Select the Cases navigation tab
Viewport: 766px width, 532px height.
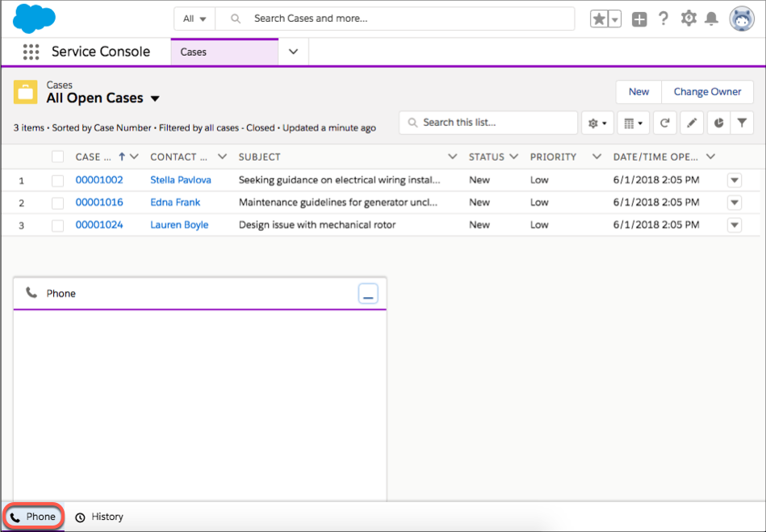(224, 52)
